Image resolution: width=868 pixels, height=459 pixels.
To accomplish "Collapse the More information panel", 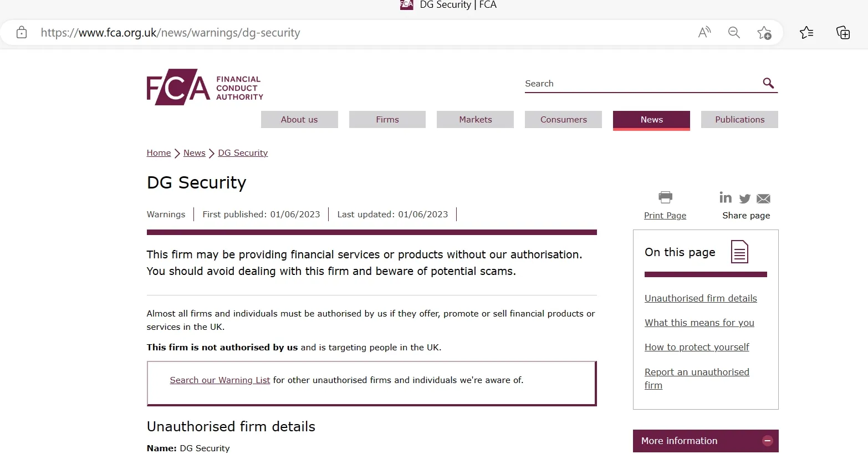I will pyautogui.click(x=768, y=441).
